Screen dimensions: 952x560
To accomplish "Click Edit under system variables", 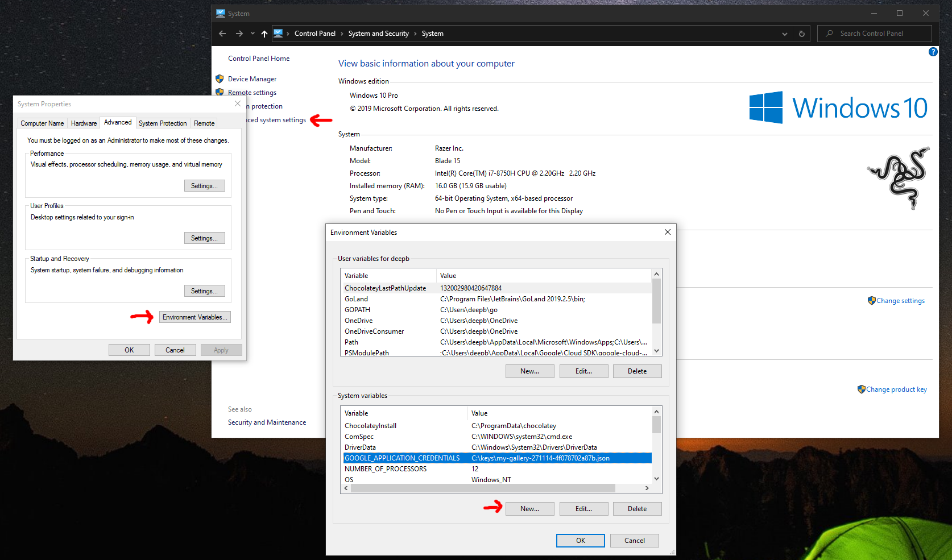I will [583, 509].
